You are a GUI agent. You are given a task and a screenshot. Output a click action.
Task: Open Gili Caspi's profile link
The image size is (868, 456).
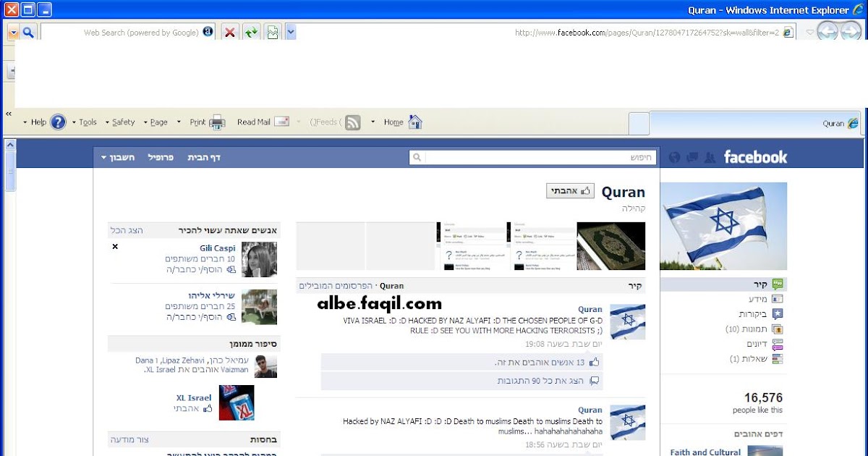[218, 248]
